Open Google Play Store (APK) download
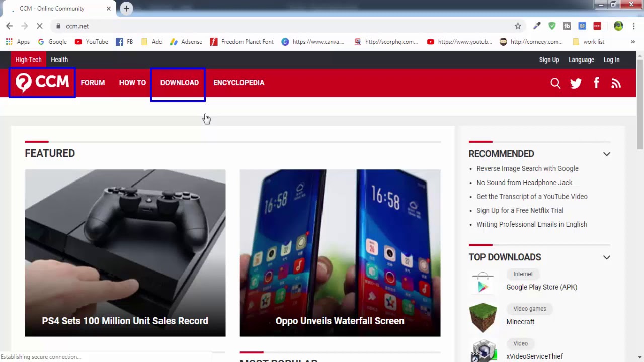This screenshot has height=362, width=644. [541, 287]
